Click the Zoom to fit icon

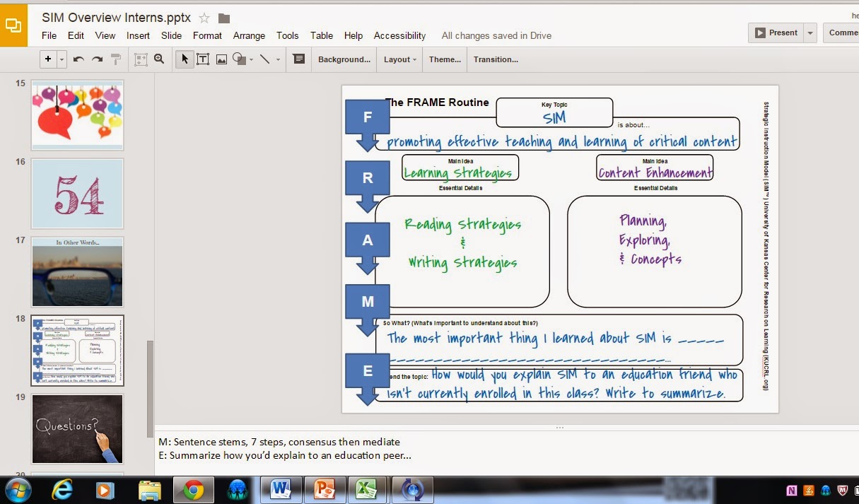tap(141, 59)
